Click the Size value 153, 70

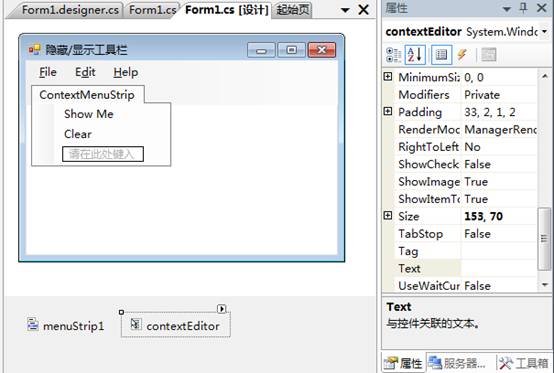point(483,216)
